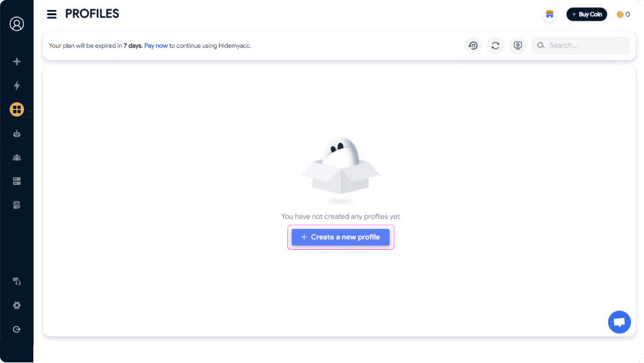The image size is (644, 363).
Task: Click the restore history icon button
Action: pyautogui.click(x=473, y=45)
